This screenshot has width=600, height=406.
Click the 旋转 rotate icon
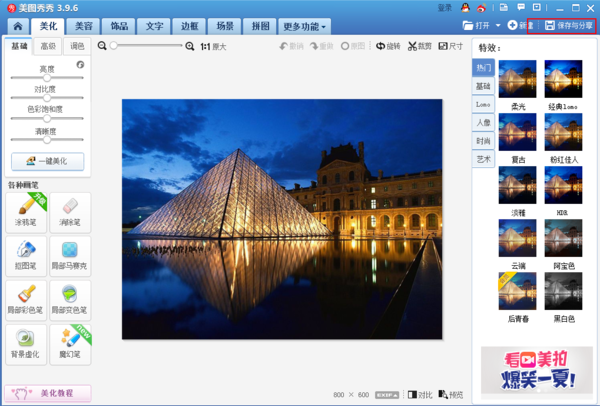tap(381, 46)
